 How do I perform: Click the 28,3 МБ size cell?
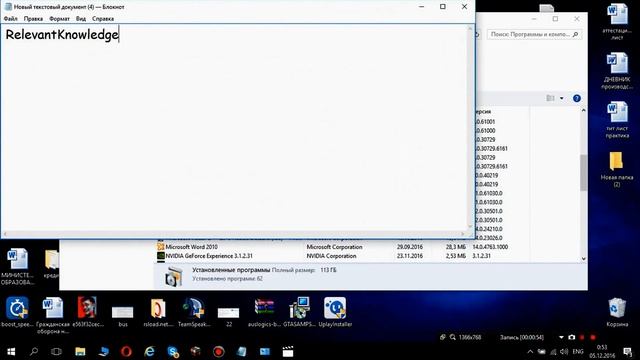click(456, 247)
